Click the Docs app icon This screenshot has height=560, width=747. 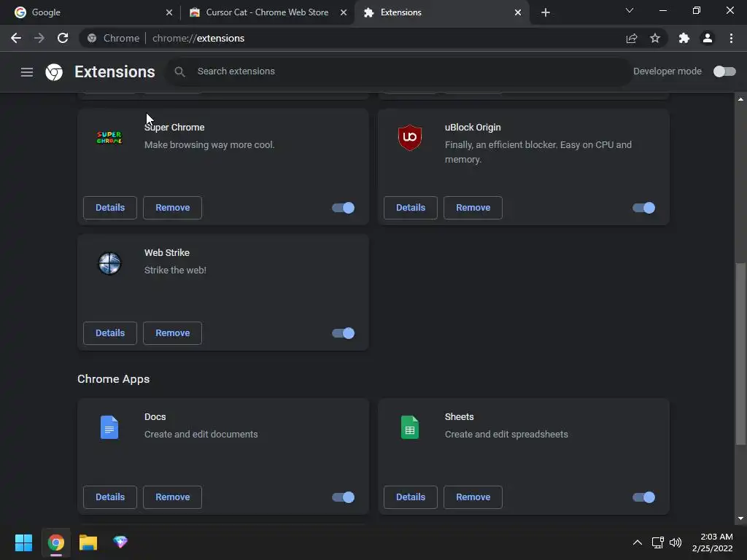point(109,427)
